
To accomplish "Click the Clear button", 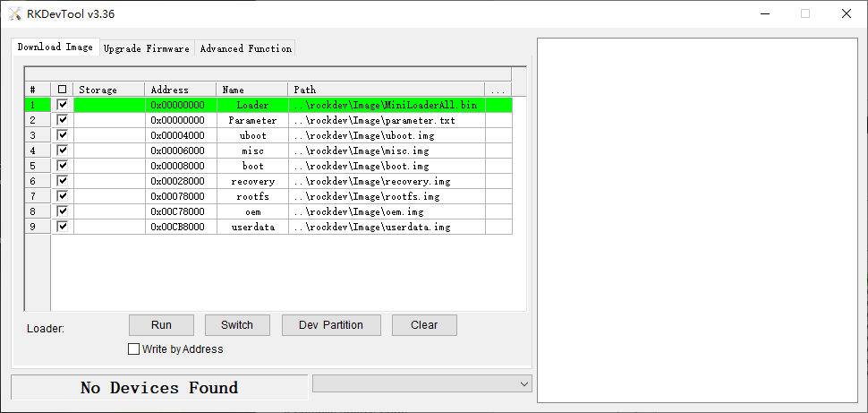I will click(424, 325).
